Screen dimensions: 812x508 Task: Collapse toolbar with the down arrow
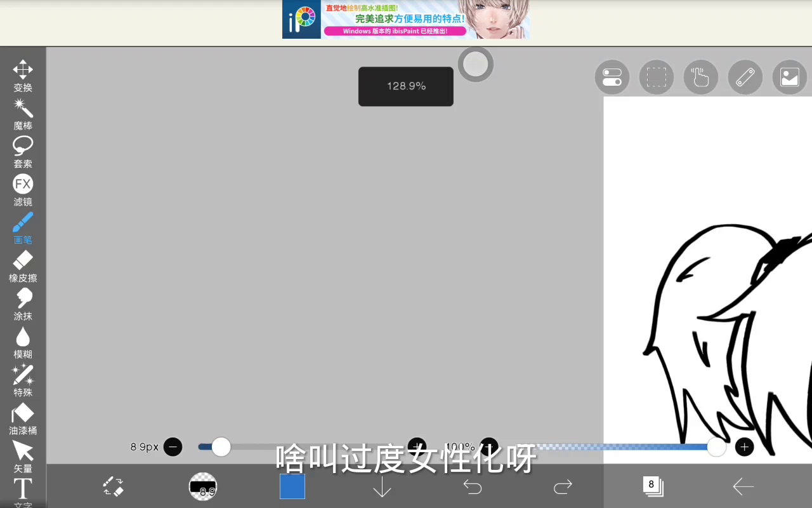pos(382,486)
